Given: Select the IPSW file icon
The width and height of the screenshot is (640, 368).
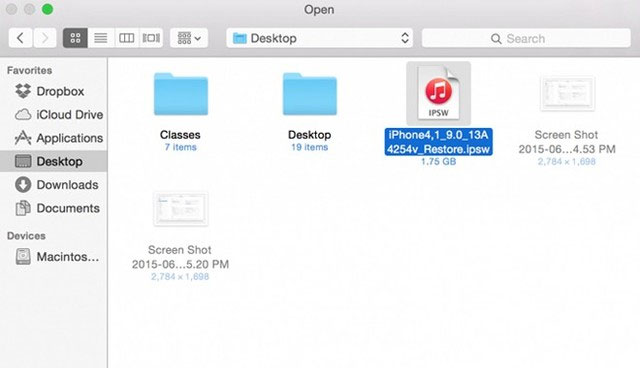Looking at the screenshot, I should [438, 93].
